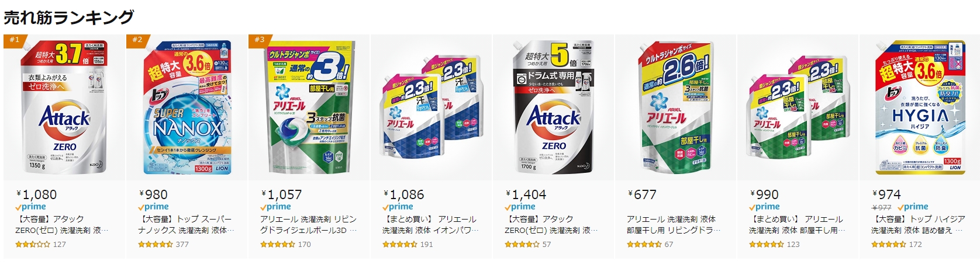Open the black Attack ZERO drum-type product image
This screenshot has width=980, height=268.
tap(553, 108)
